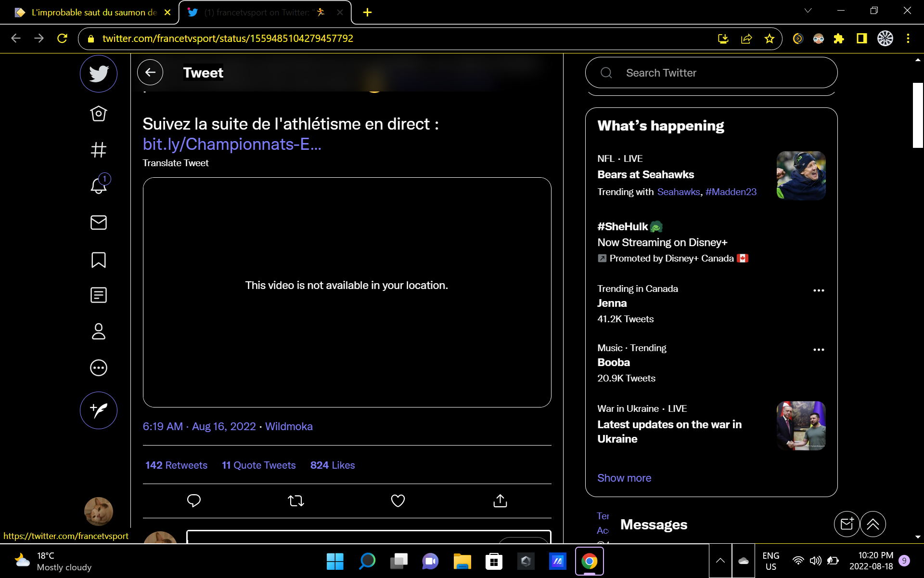
Task: Bookmark this page with star icon
Action: coord(769,39)
